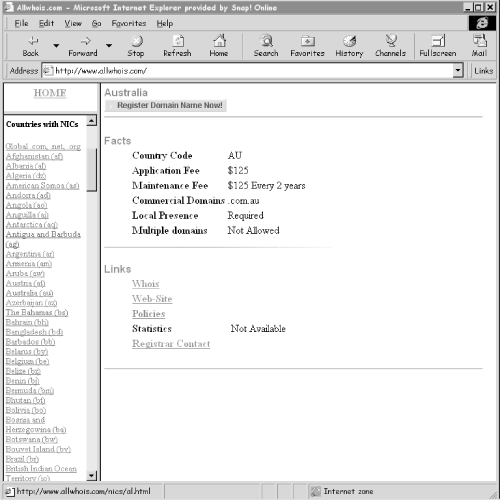Click the country list scrollbar thumb
This screenshot has height=500, width=500.
coord(92,170)
